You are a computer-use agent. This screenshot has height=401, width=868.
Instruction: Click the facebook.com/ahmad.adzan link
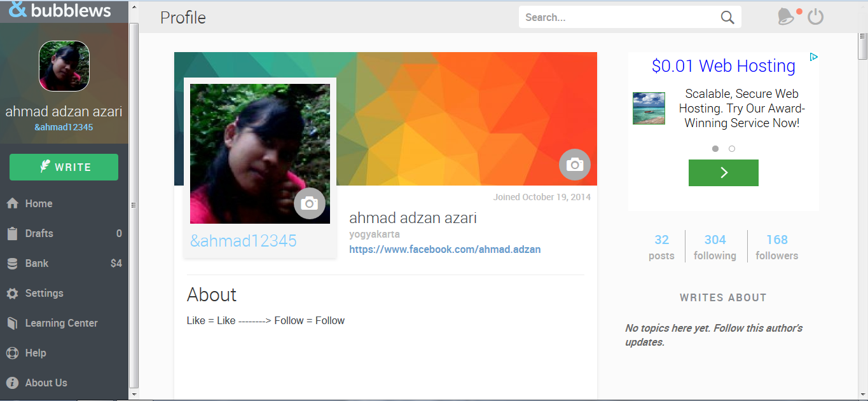(445, 250)
